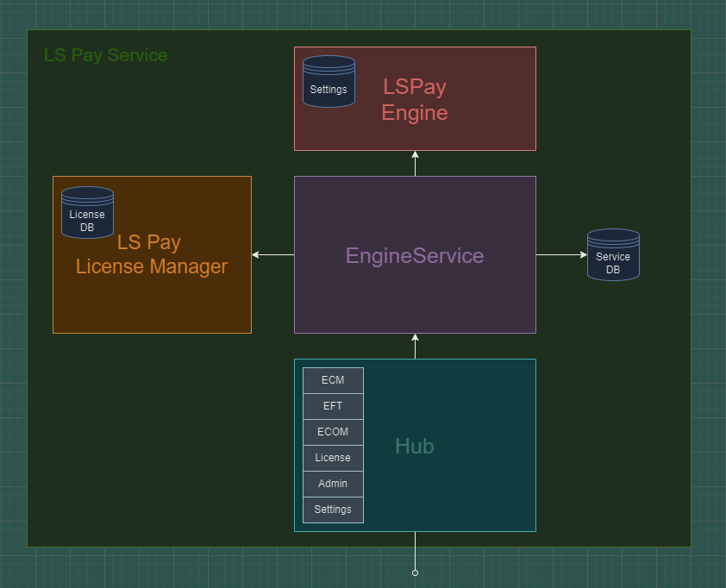Select the License entry in Hub list
Screen dimensions: 726x588
coord(333,458)
